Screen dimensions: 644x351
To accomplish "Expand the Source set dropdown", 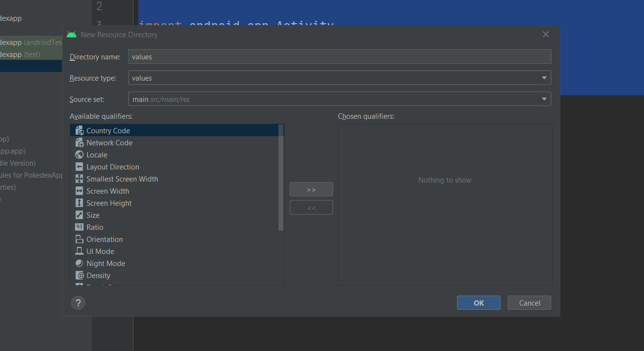I will click(x=544, y=99).
